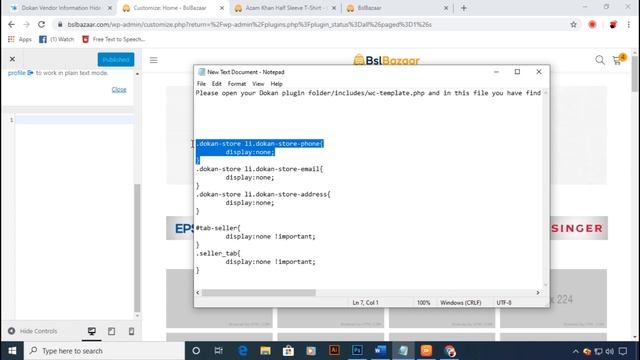Open Notepad View menu
640x360 pixels.
tap(258, 84)
